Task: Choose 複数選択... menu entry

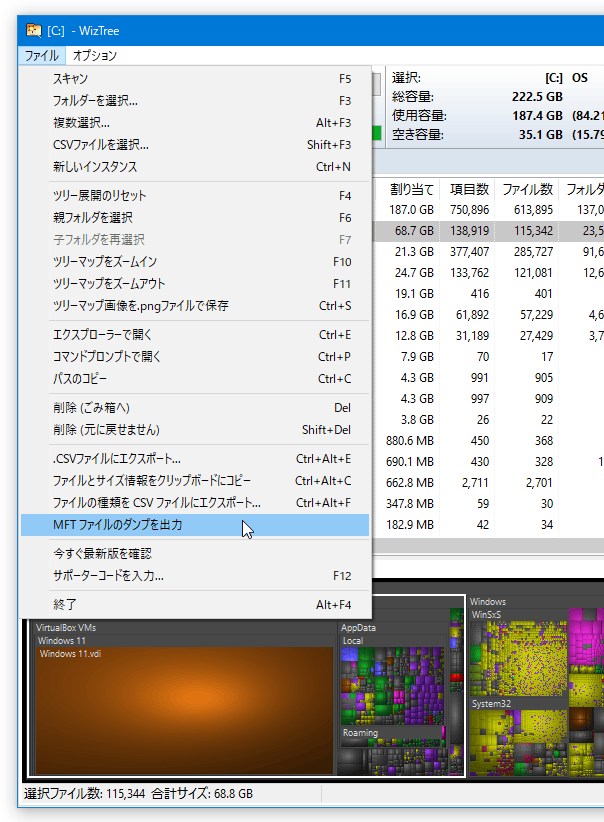Action: point(195,123)
